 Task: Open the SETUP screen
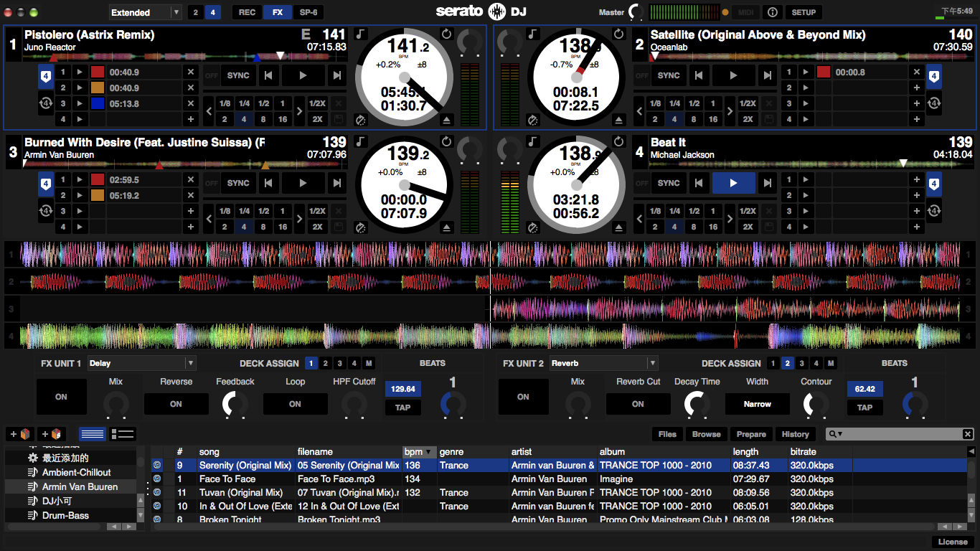[803, 12]
